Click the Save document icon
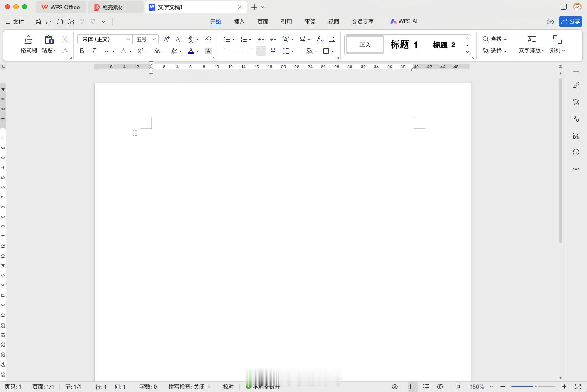The width and height of the screenshot is (587, 392). click(x=38, y=21)
